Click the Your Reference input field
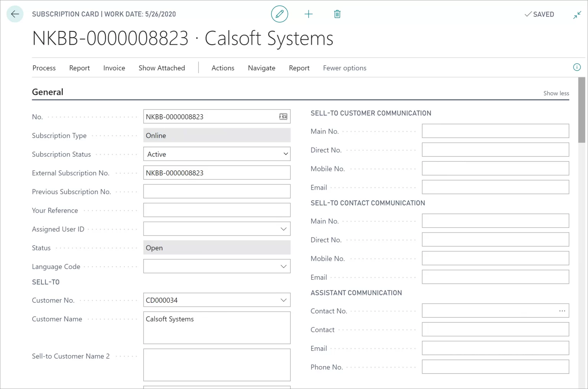 (217, 210)
